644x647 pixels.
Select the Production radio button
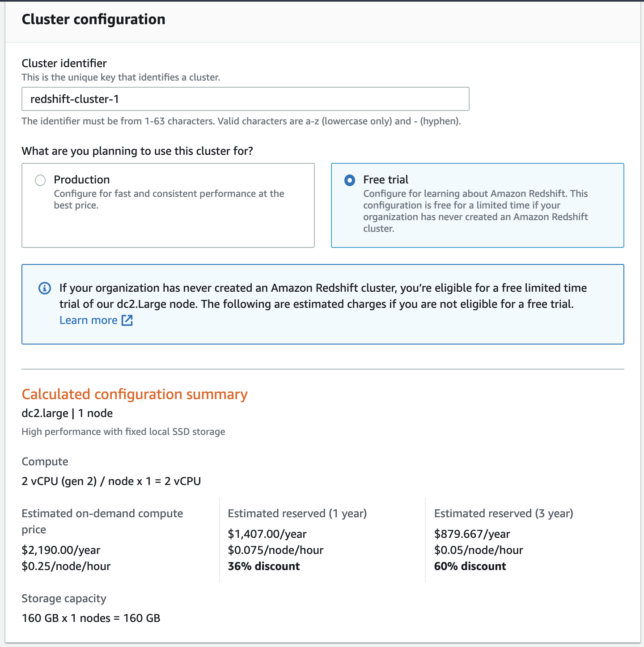tap(40, 180)
